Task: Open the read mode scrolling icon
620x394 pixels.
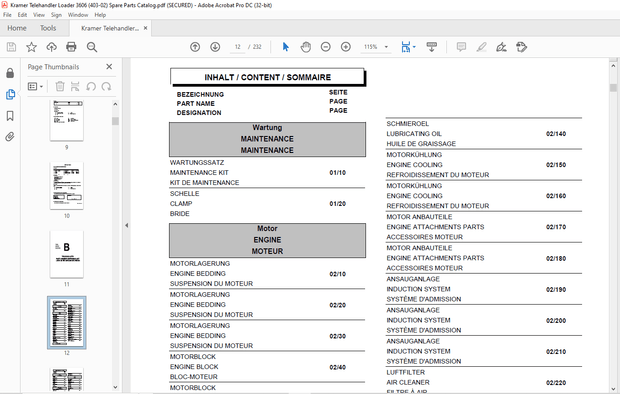Action: (x=432, y=47)
